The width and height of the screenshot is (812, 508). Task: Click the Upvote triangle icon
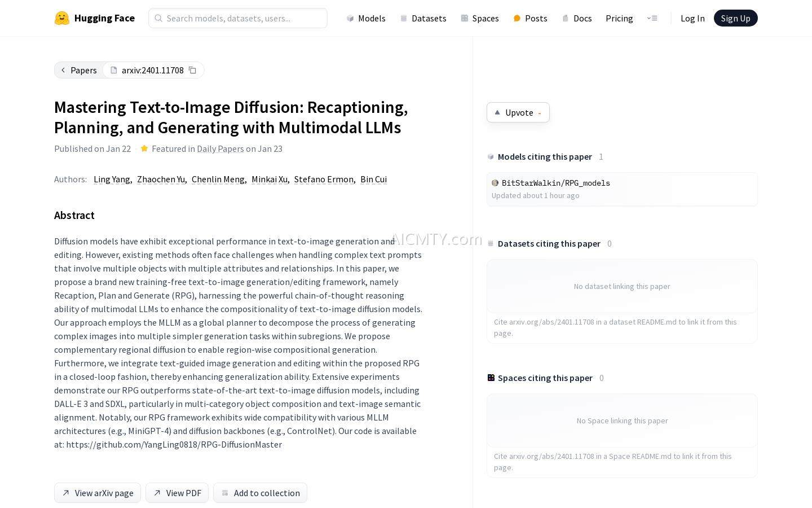click(x=497, y=112)
